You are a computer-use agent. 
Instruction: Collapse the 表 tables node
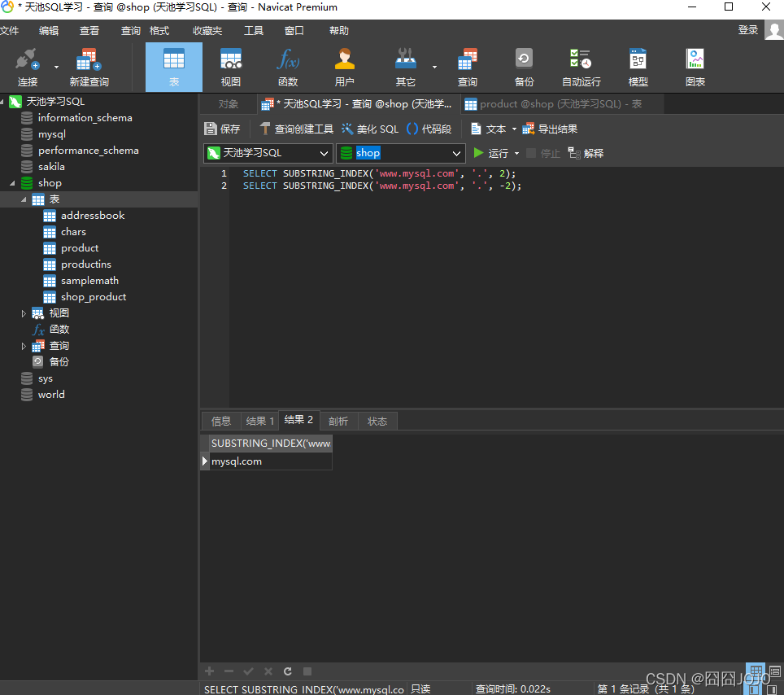pyautogui.click(x=24, y=199)
